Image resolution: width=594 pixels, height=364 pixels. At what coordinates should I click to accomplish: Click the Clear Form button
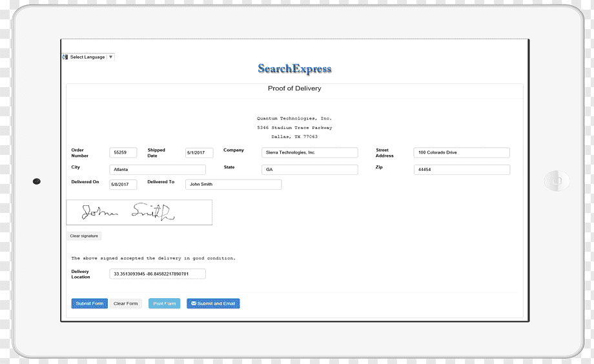pos(126,303)
